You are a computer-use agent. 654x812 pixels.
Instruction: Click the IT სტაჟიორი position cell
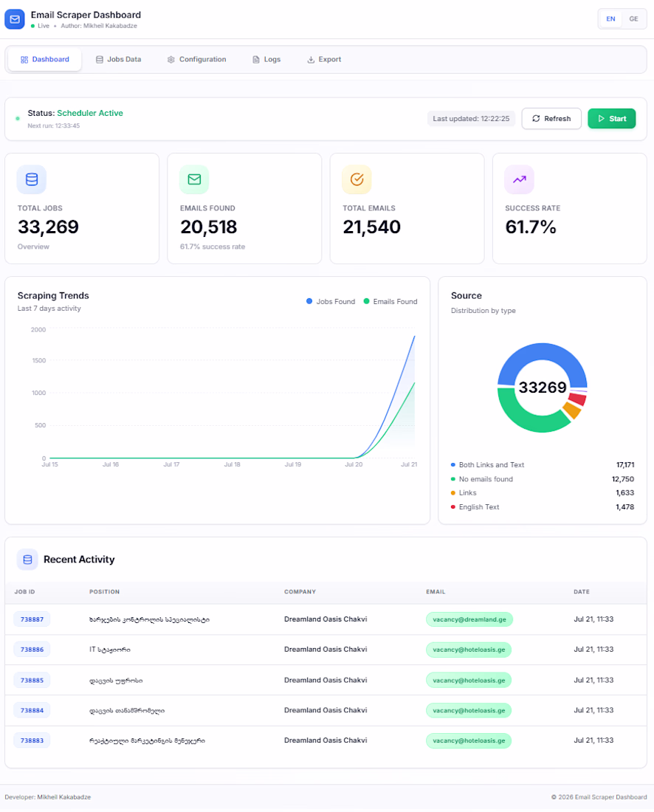(110, 650)
